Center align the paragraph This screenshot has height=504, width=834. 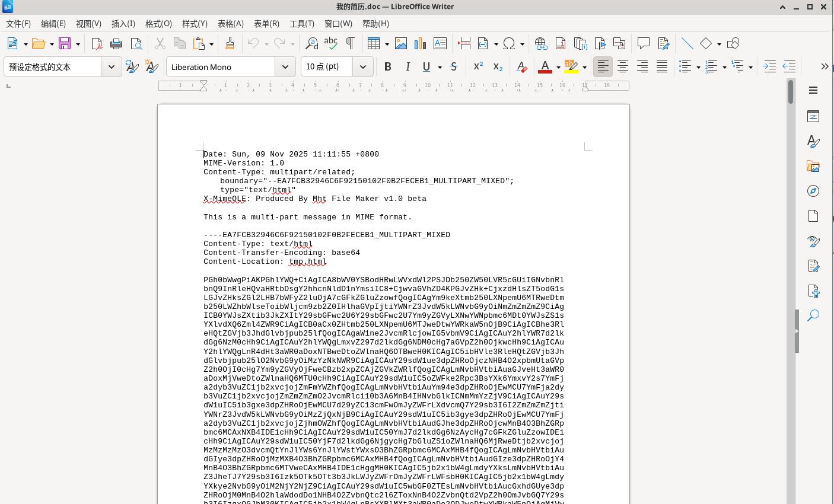coord(623,67)
